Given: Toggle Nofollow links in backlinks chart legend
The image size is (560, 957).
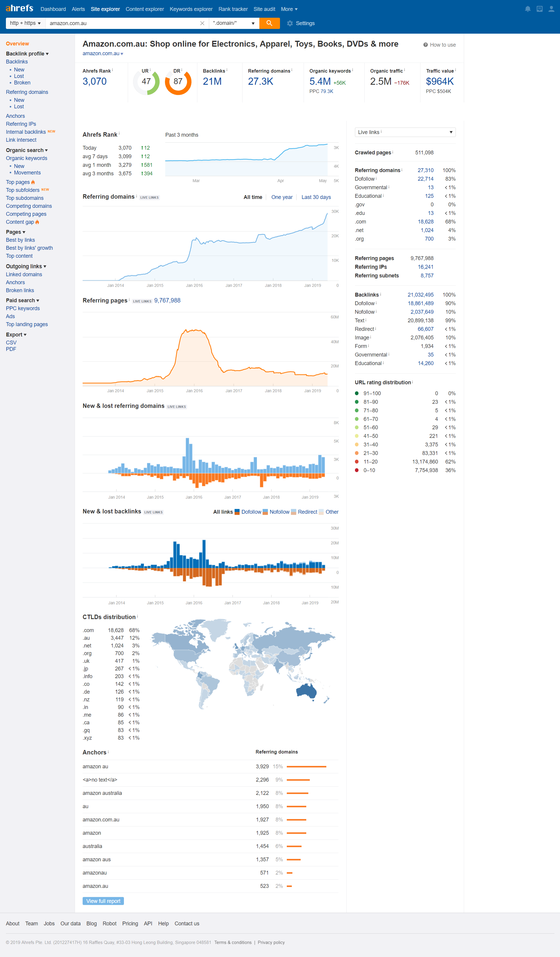Looking at the screenshot, I should 276,512.
